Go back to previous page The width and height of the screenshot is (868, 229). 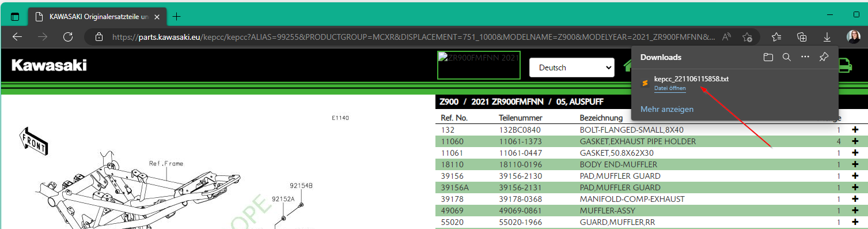pos(17,37)
